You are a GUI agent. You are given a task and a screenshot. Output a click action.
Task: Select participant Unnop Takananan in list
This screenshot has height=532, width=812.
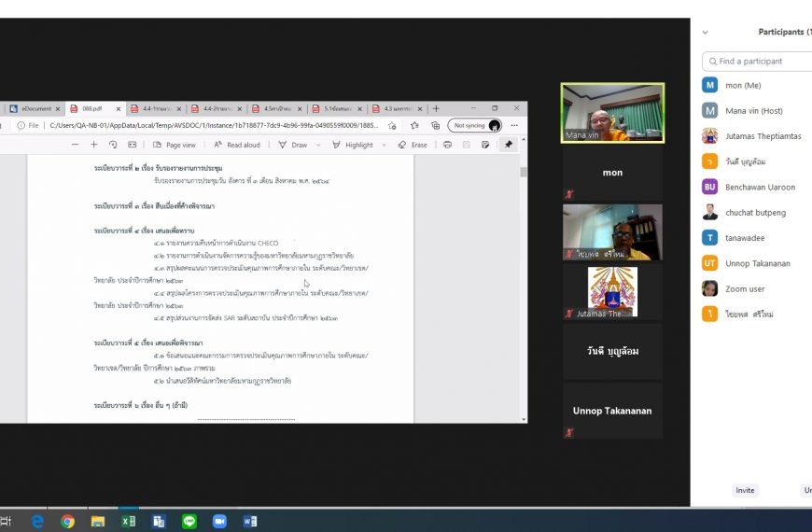tap(757, 263)
